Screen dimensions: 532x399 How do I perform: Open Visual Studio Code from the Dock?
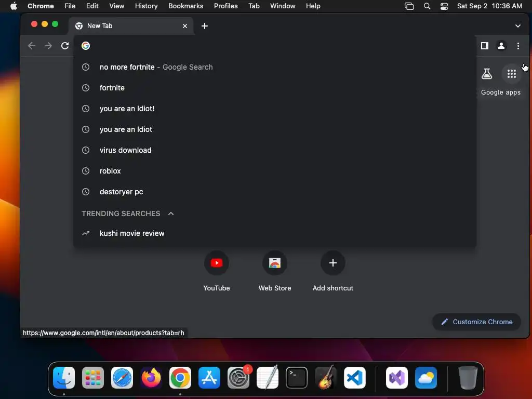354,378
